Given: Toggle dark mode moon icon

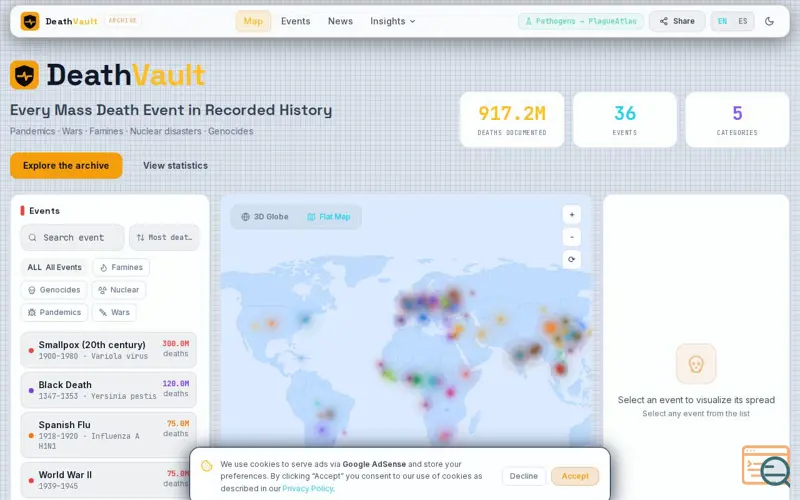Looking at the screenshot, I should point(769,21).
